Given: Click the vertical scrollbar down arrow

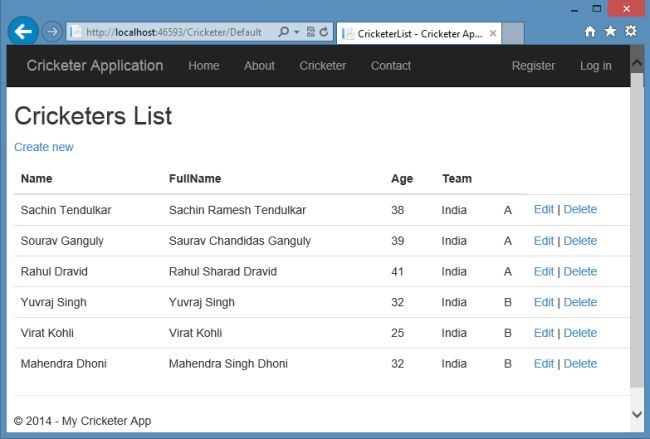Looking at the screenshot, I should 637,413.
